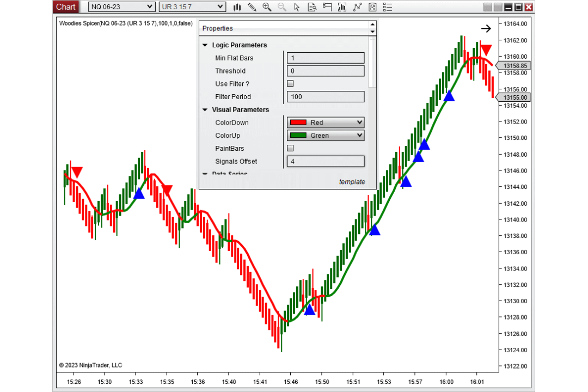The image size is (588, 392).
Task: Click the 15:26 time axis label
Action: [73, 382]
